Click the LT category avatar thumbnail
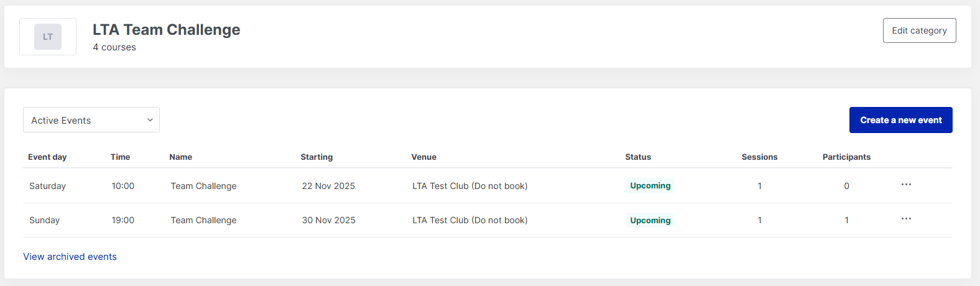The height and width of the screenshot is (286, 980). pos(48,37)
